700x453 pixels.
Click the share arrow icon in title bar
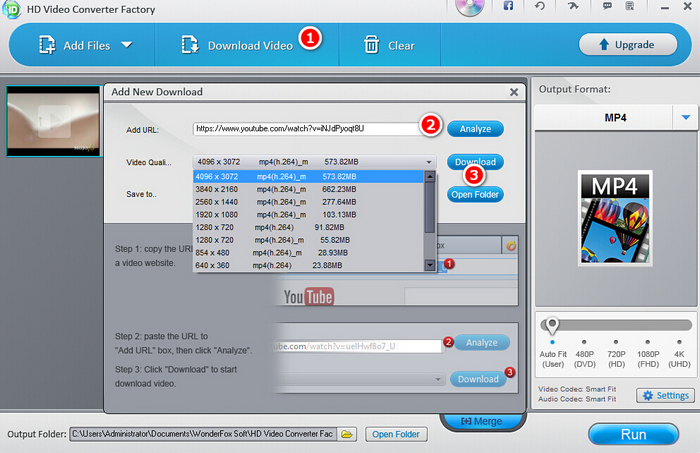(x=573, y=6)
